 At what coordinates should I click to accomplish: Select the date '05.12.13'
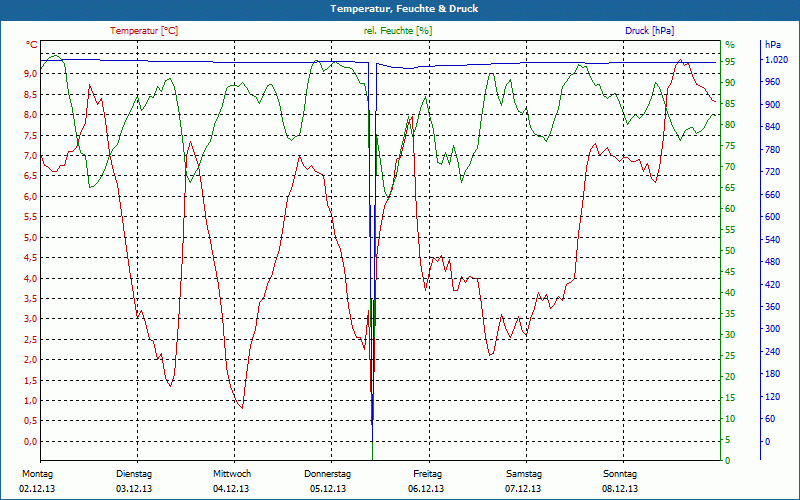(x=328, y=489)
